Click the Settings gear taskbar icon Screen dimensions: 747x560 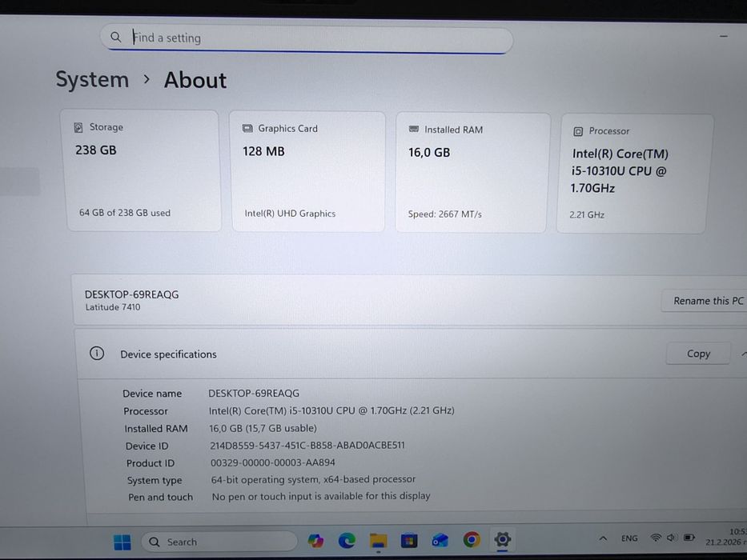pyautogui.click(x=503, y=539)
